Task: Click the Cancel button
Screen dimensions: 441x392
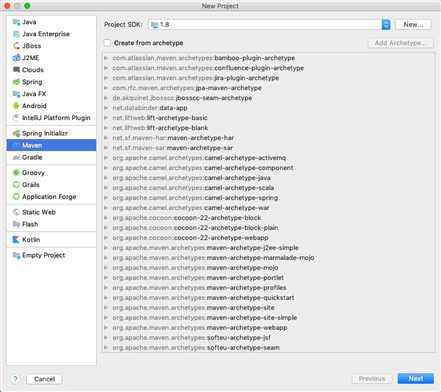Action: [x=44, y=379]
